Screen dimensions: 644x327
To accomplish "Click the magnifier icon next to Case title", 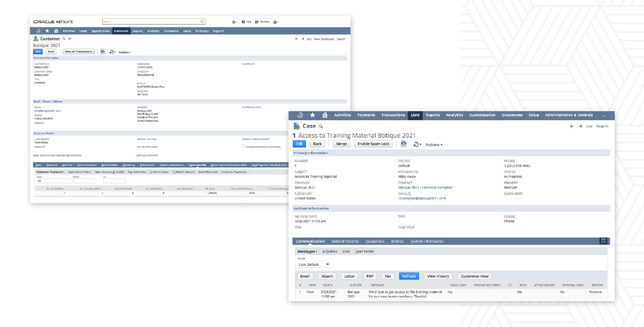I will tap(321, 126).
